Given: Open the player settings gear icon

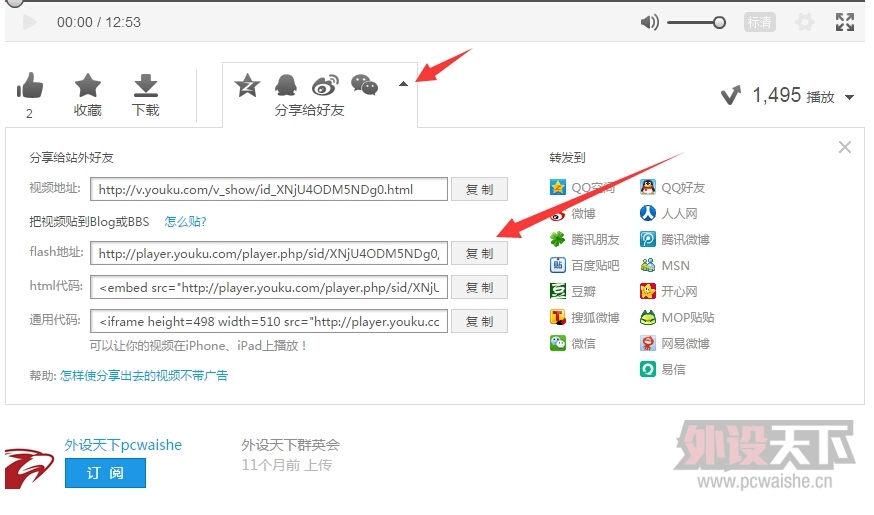Looking at the screenshot, I should (x=804, y=22).
